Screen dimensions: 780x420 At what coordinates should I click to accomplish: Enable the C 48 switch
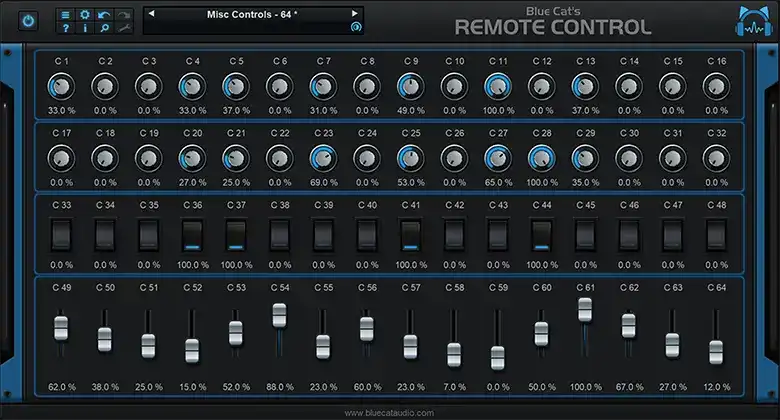pos(716,234)
